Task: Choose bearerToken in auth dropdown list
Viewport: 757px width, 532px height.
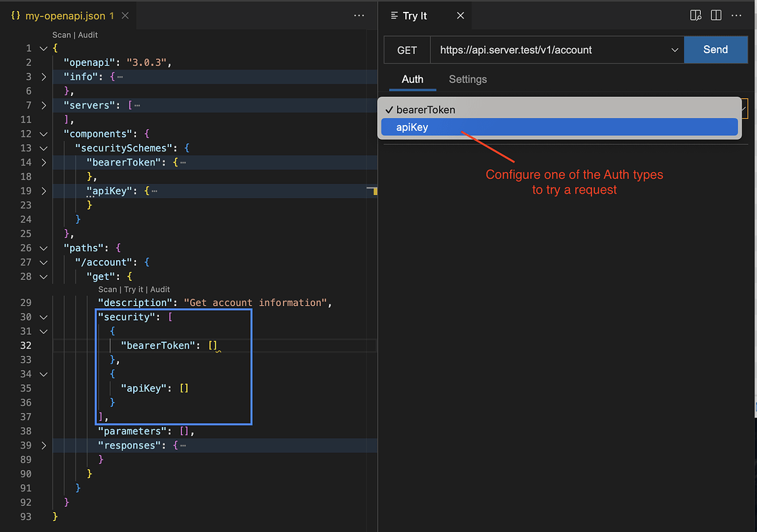Action: click(560, 109)
